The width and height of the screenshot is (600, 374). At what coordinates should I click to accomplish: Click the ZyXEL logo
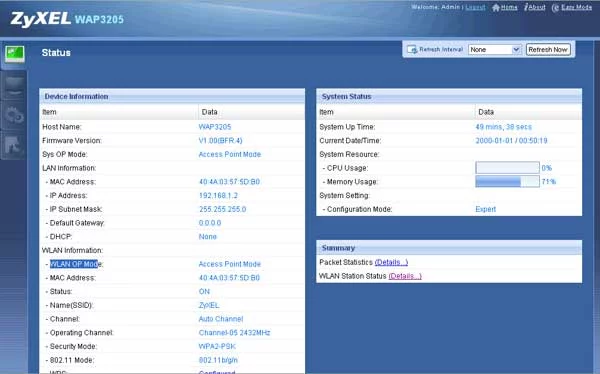(x=40, y=19)
